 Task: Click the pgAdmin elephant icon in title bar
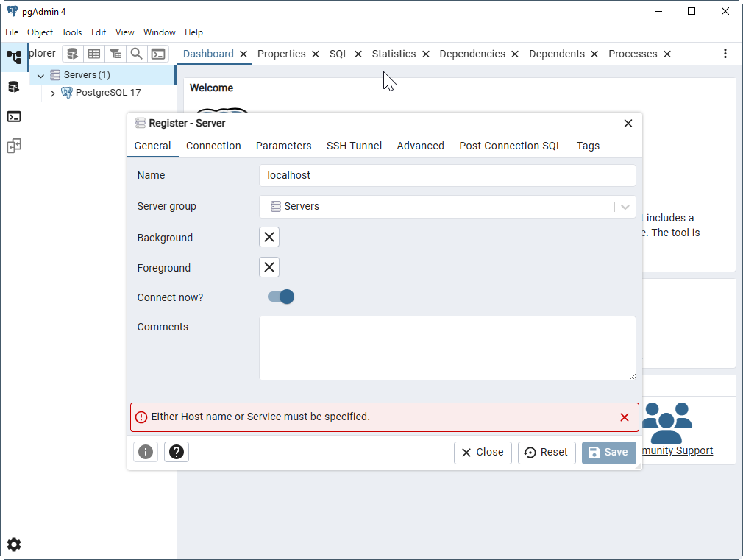[x=13, y=11]
